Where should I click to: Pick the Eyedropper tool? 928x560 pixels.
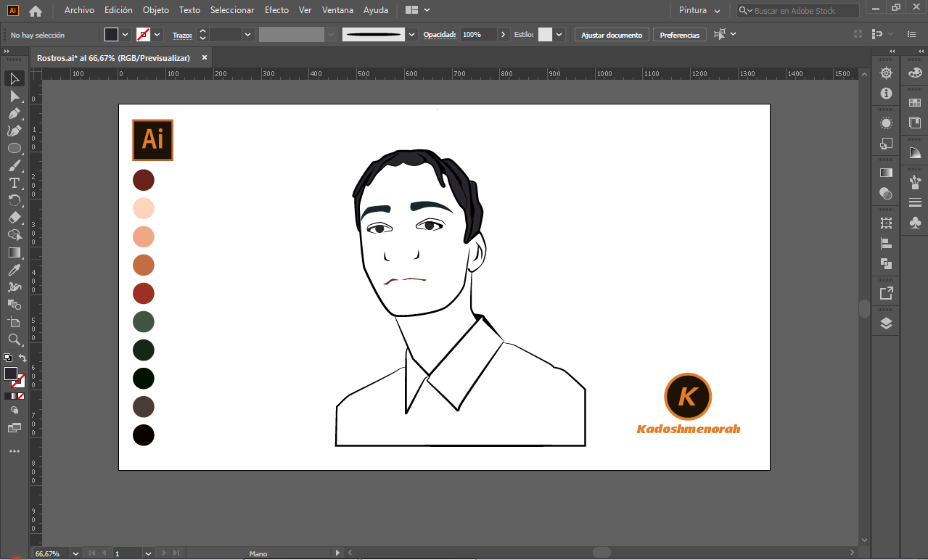coord(14,270)
